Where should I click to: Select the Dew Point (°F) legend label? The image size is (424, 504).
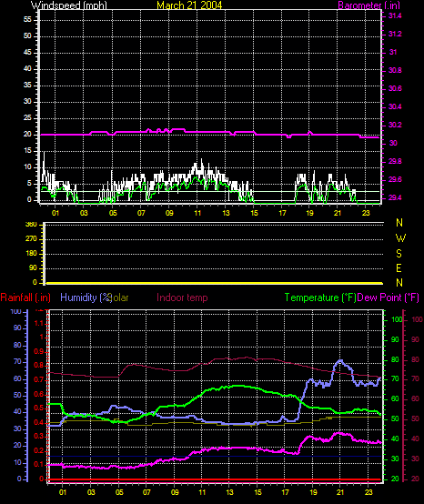(388, 297)
